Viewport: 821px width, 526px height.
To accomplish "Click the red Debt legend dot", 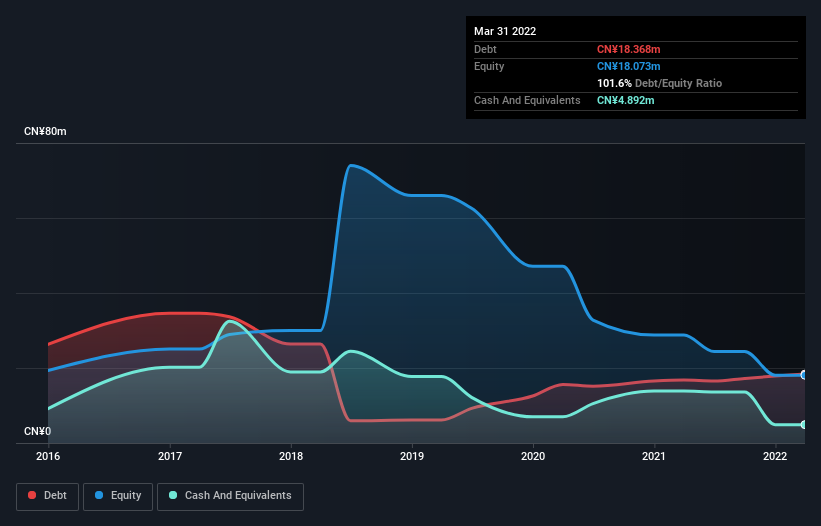I will [32, 495].
